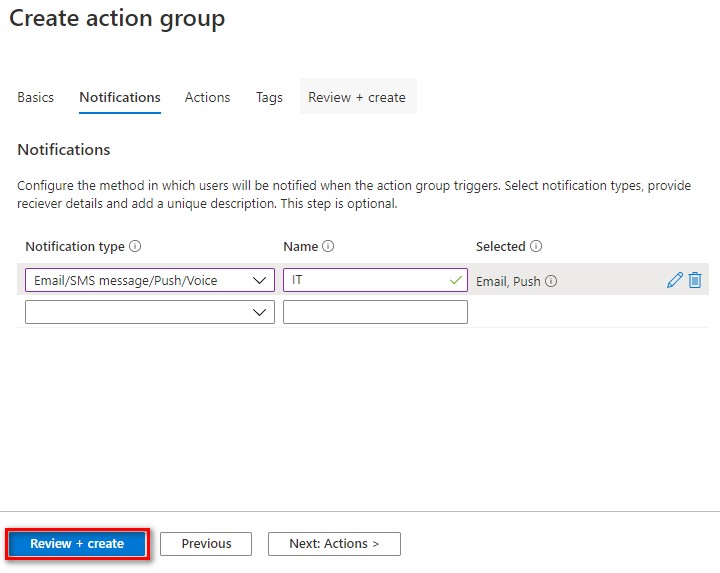Image resolution: width=720 pixels, height=573 pixels.
Task: Open the Tags tab
Action: [269, 97]
